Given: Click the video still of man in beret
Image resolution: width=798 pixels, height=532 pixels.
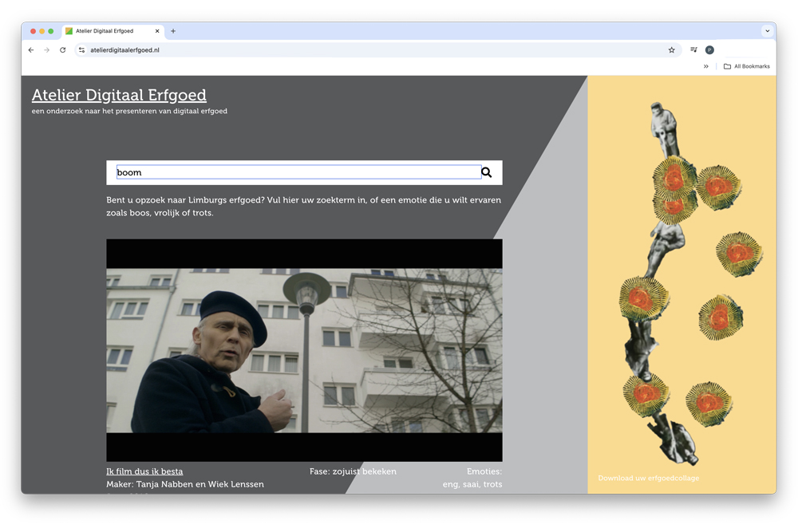Looking at the screenshot, I should point(304,350).
